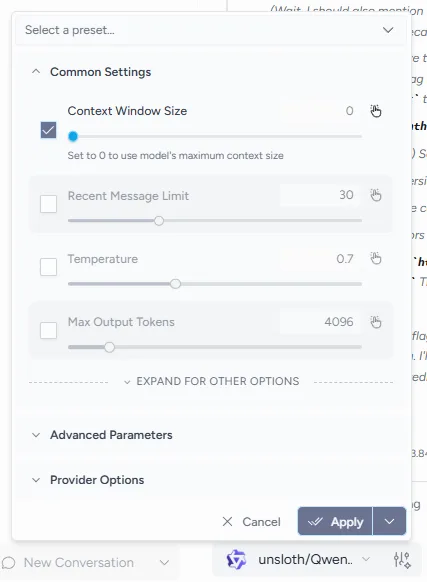Screen dimensions: 427x582
Task: Open the Select a preset dropdown
Action: point(211,30)
